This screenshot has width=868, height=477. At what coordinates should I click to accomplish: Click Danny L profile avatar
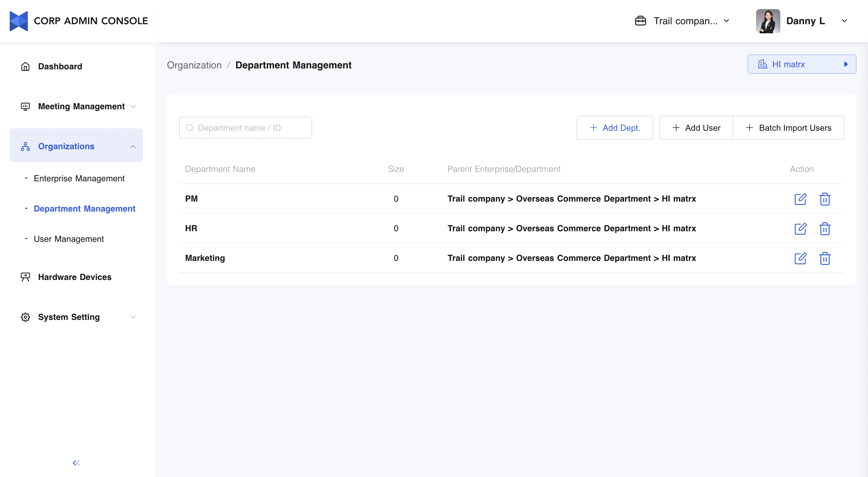tap(768, 21)
